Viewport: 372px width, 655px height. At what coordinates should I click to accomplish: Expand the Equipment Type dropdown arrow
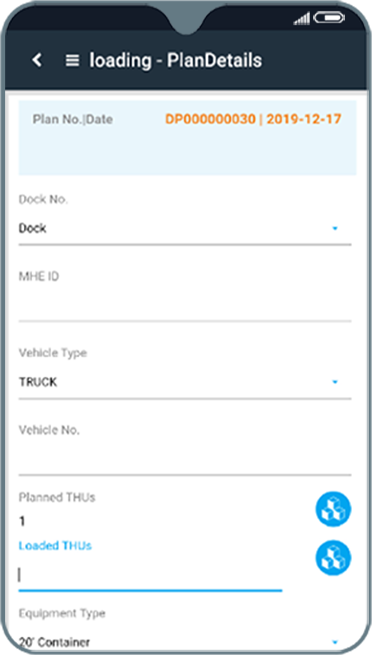pyautogui.click(x=335, y=642)
